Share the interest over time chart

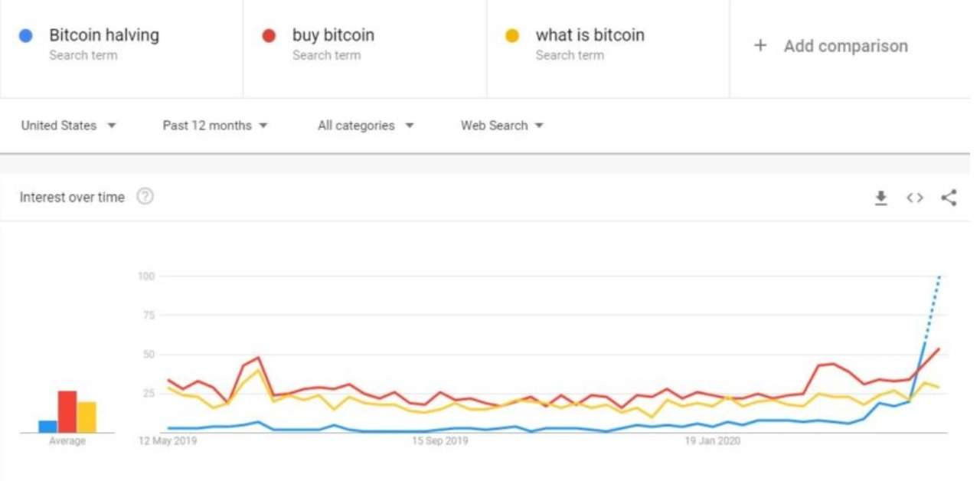(949, 198)
